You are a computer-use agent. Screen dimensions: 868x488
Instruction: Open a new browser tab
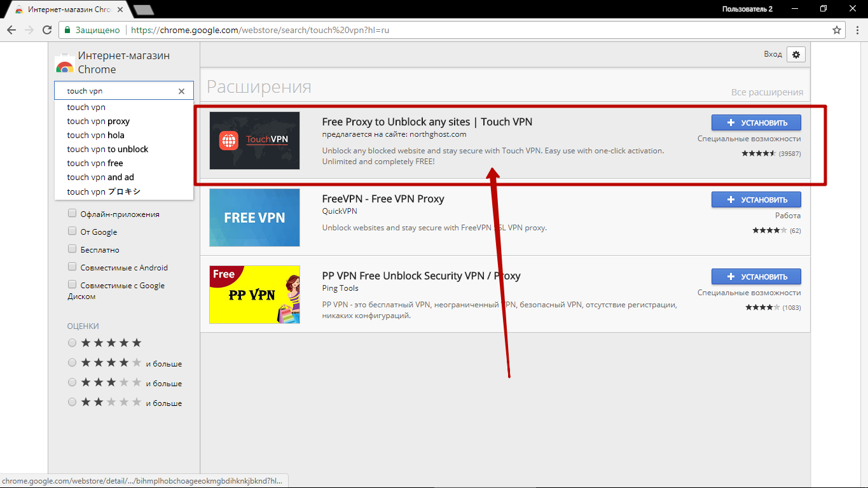144,10
